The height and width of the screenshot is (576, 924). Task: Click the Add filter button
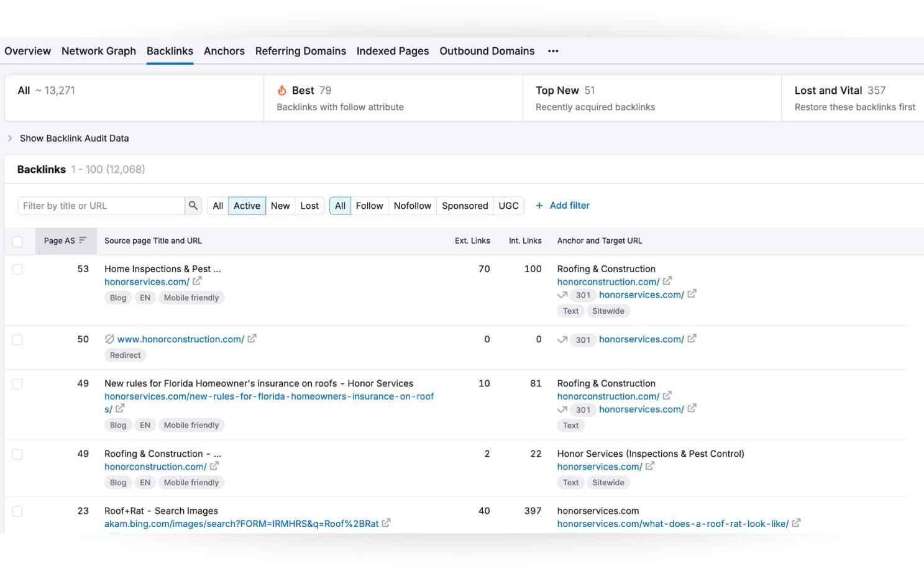562,206
